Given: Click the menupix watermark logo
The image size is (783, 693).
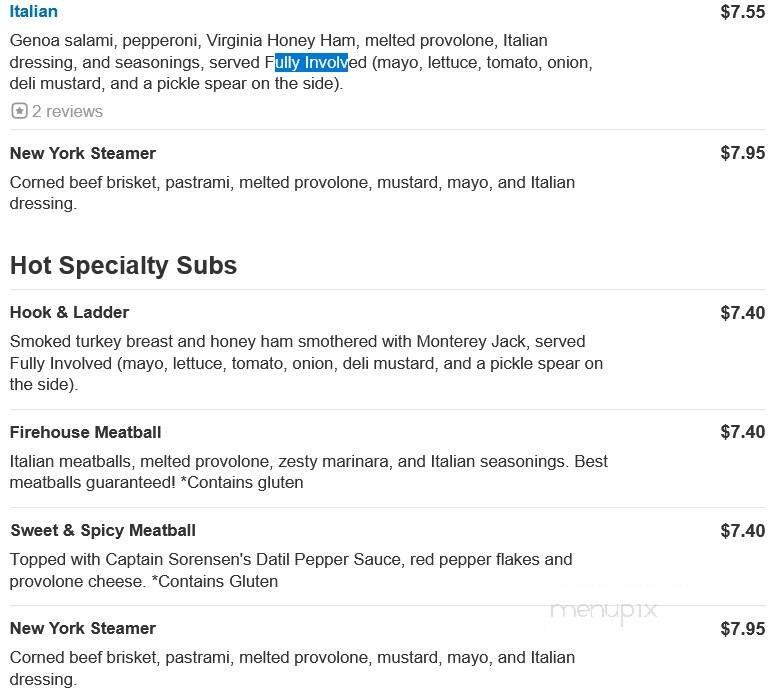Looking at the screenshot, I should click(603, 609).
